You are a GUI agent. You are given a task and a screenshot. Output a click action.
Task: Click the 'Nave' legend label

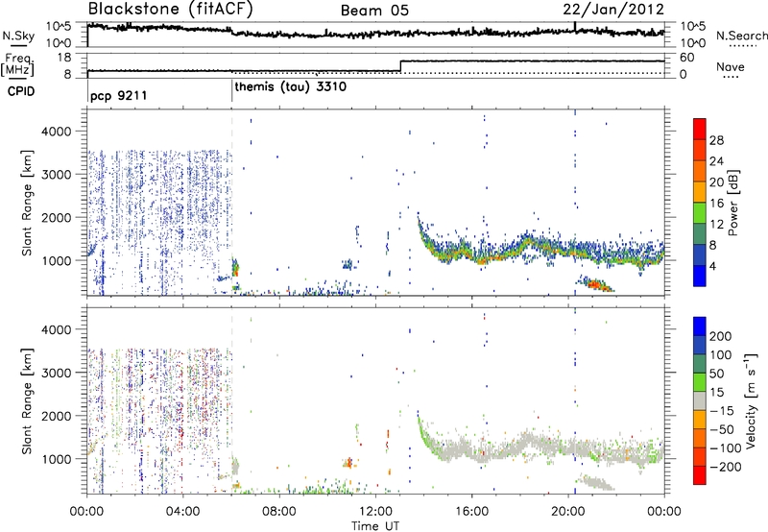coord(730,66)
